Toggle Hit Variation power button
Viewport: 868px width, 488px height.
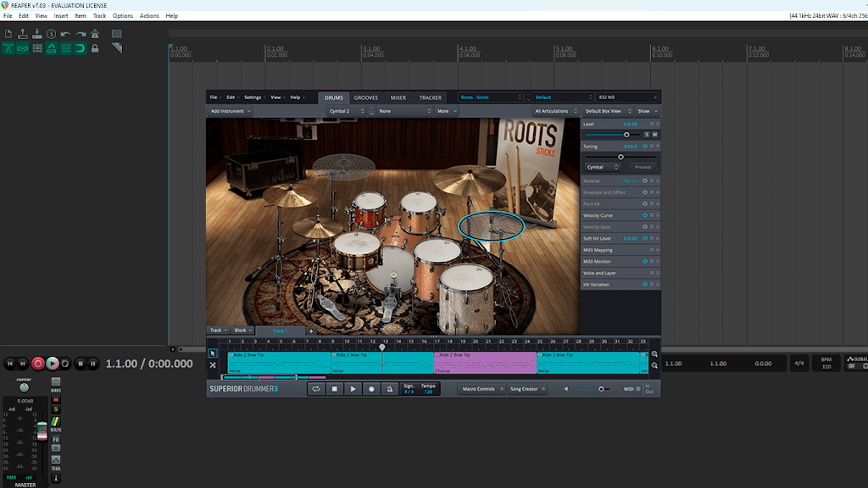[x=645, y=285]
